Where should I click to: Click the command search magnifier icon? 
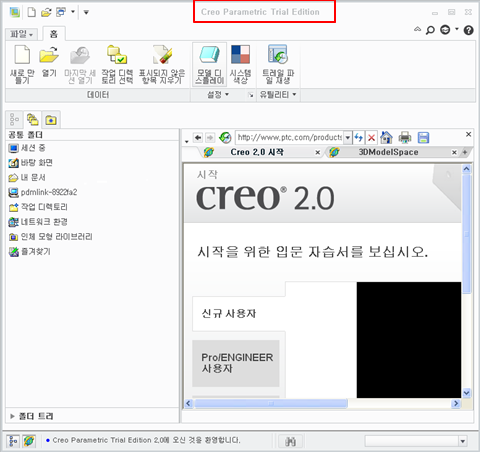430,30
